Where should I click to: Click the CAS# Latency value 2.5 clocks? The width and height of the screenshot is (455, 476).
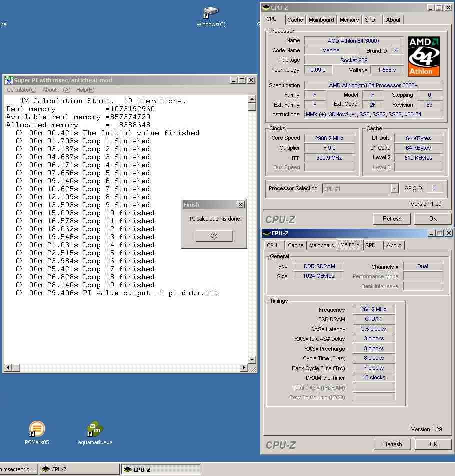[373, 329]
